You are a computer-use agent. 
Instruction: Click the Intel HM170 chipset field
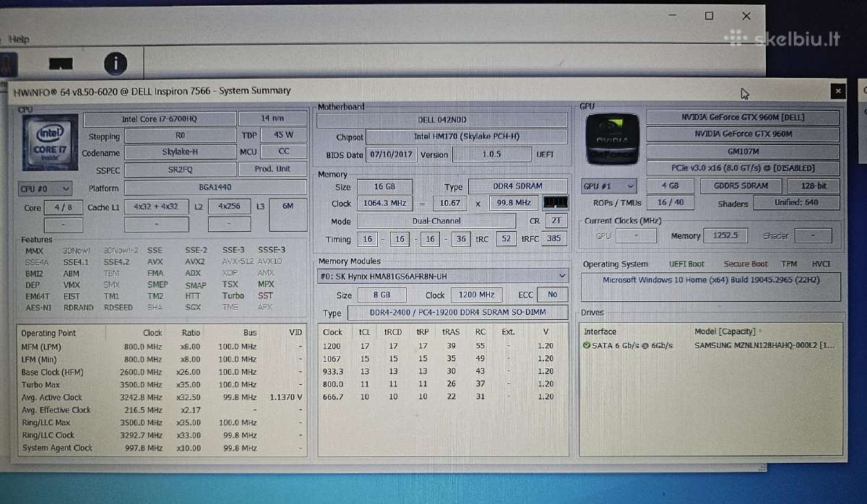[467, 136]
